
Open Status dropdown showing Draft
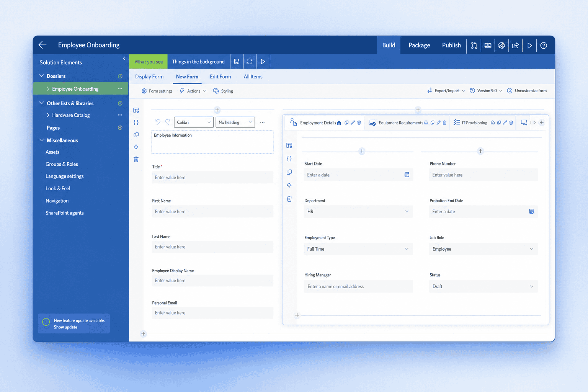(483, 286)
